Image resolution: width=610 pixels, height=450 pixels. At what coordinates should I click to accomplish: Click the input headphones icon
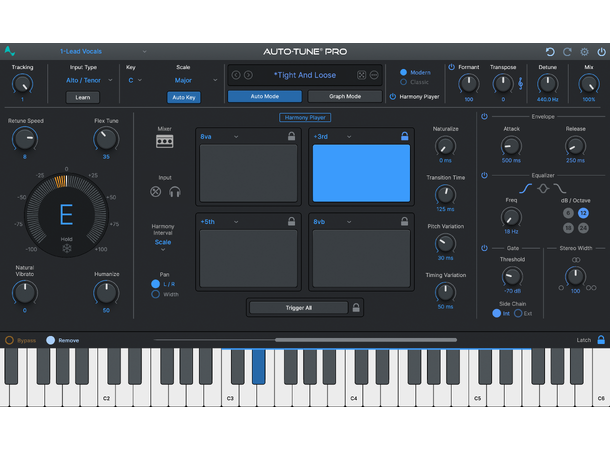point(175,192)
